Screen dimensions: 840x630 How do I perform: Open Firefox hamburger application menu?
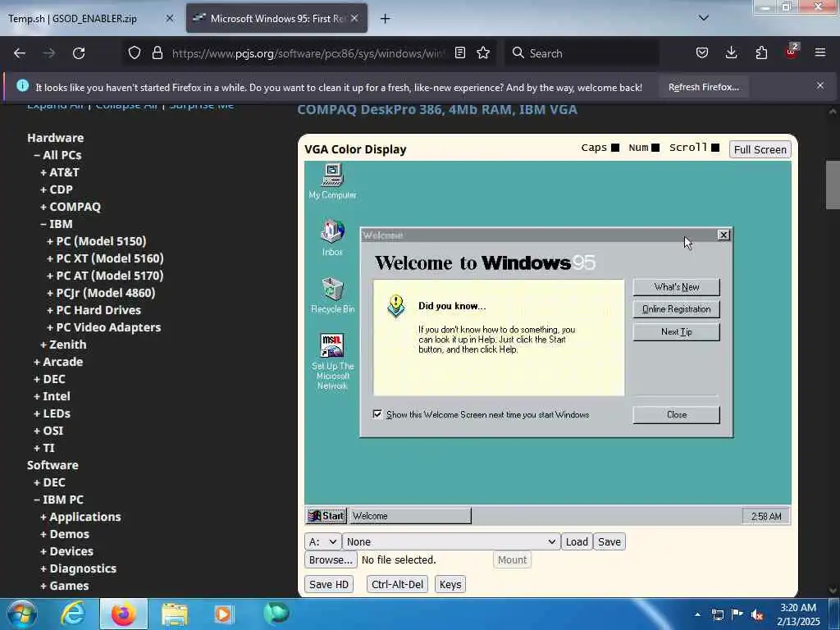(820, 52)
